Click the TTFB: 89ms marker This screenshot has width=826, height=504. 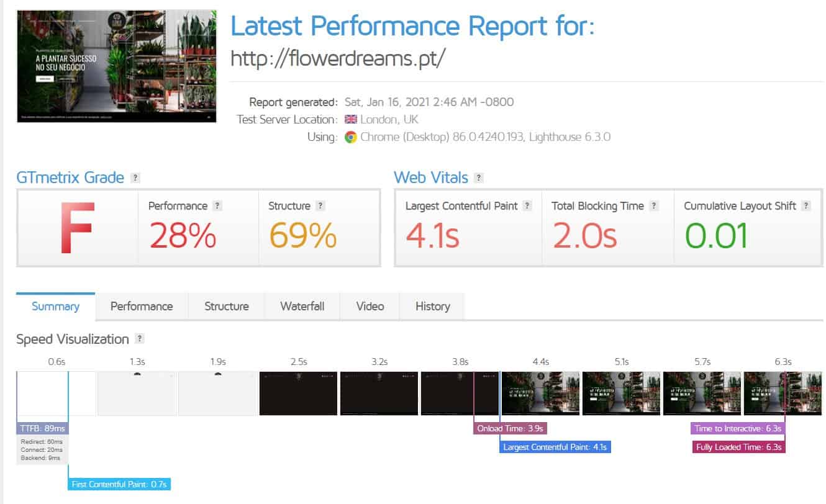[43, 428]
